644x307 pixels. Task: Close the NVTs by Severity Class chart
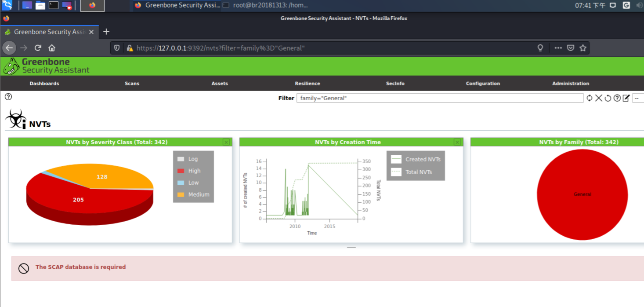pyautogui.click(x=226, y=142)
